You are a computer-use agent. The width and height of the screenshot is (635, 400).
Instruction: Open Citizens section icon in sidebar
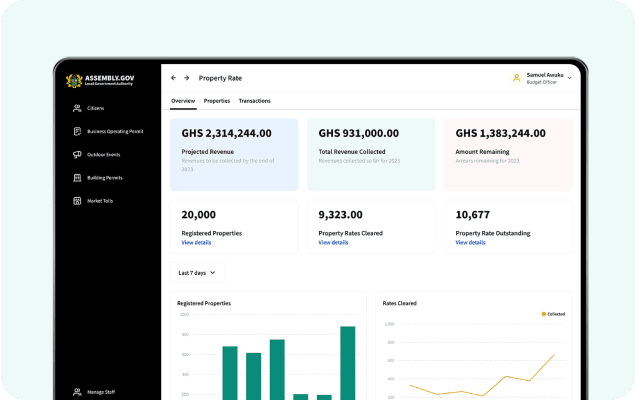click(x=77, y=108)
